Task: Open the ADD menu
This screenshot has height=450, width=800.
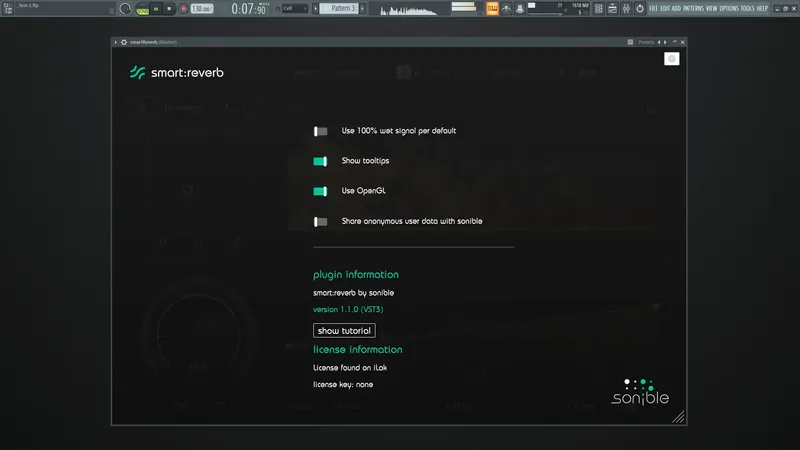Action: click(676, 9)
